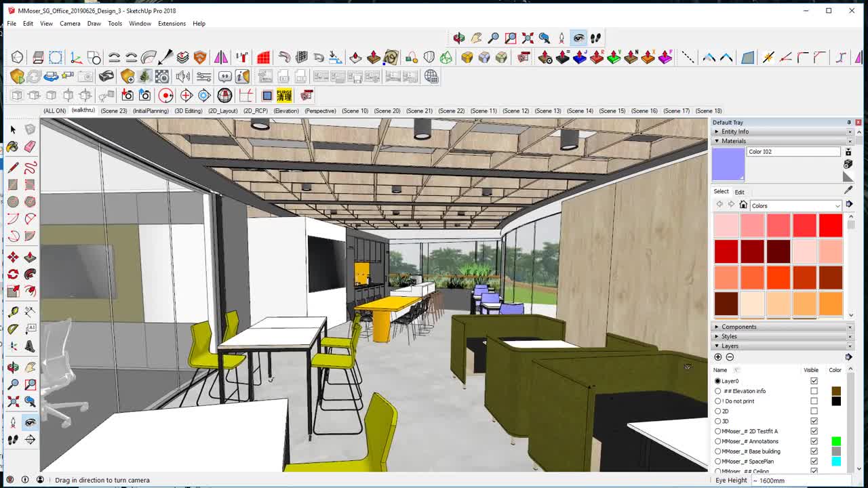Activate the Freehand drawing tool

point(30,167)
